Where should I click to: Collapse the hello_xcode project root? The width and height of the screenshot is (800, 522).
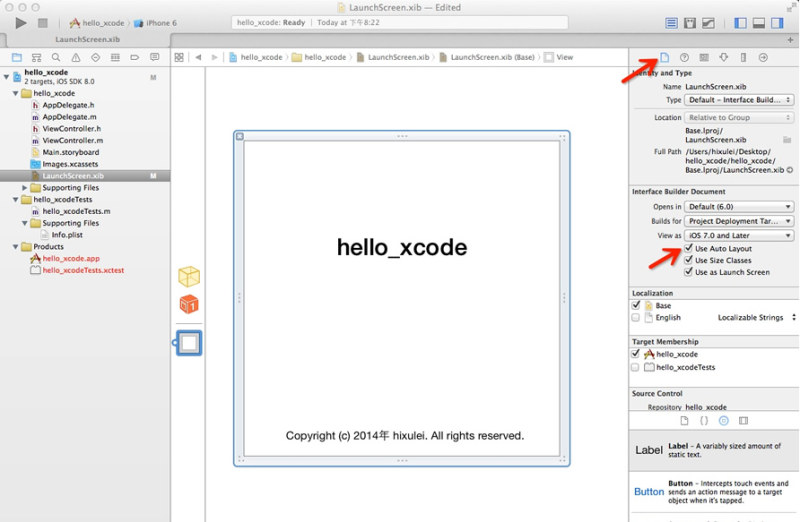[7, 77]
